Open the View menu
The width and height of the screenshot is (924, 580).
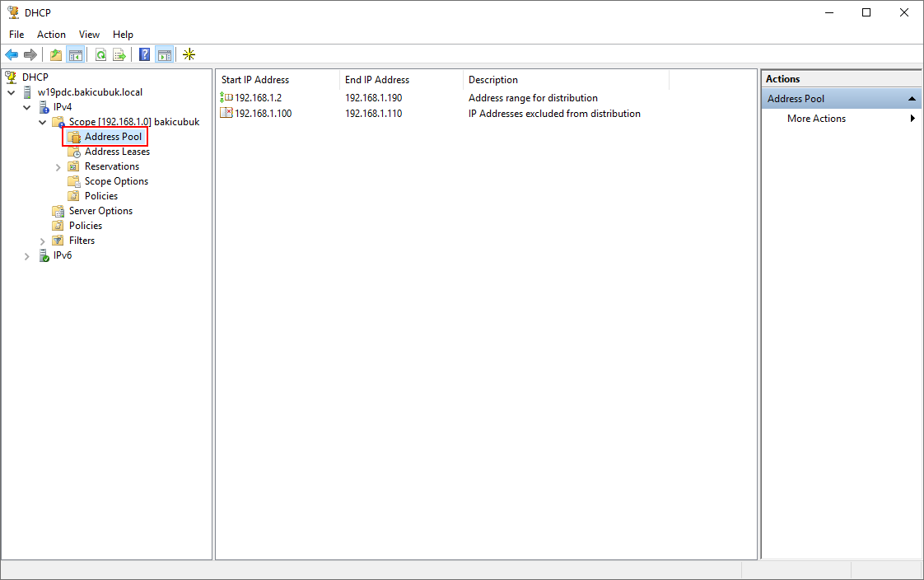click(x=89, y=34)
